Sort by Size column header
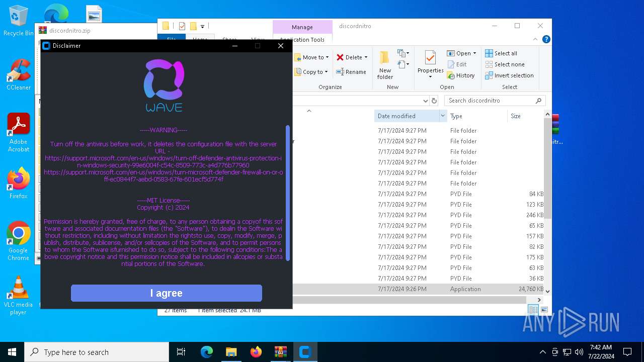This screenshot has width=644, height=362. pyautogui.click(x=526, y=116)
